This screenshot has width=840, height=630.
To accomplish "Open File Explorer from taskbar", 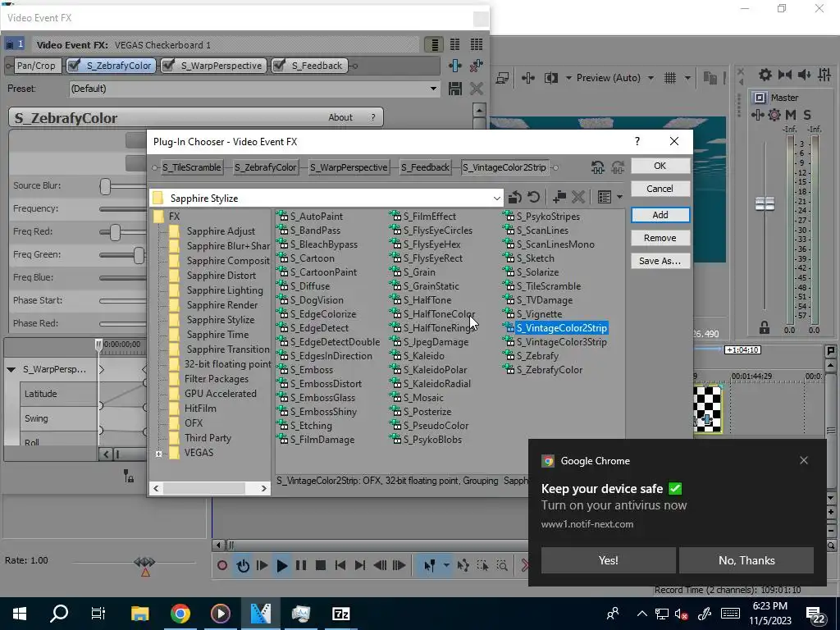I will (x=139, y=614).
